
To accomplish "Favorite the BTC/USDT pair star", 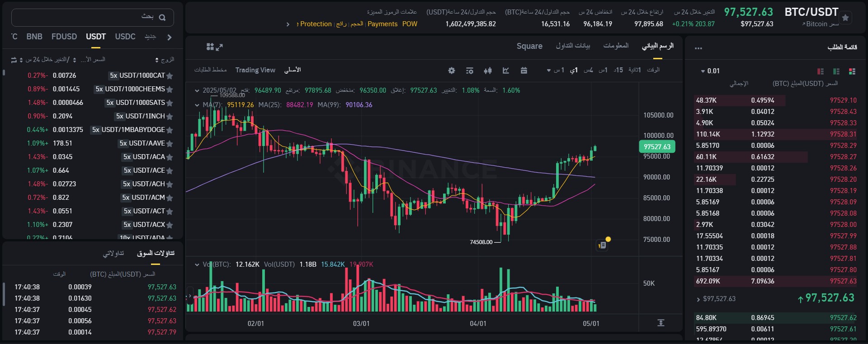I will click(x=845, y=18).
